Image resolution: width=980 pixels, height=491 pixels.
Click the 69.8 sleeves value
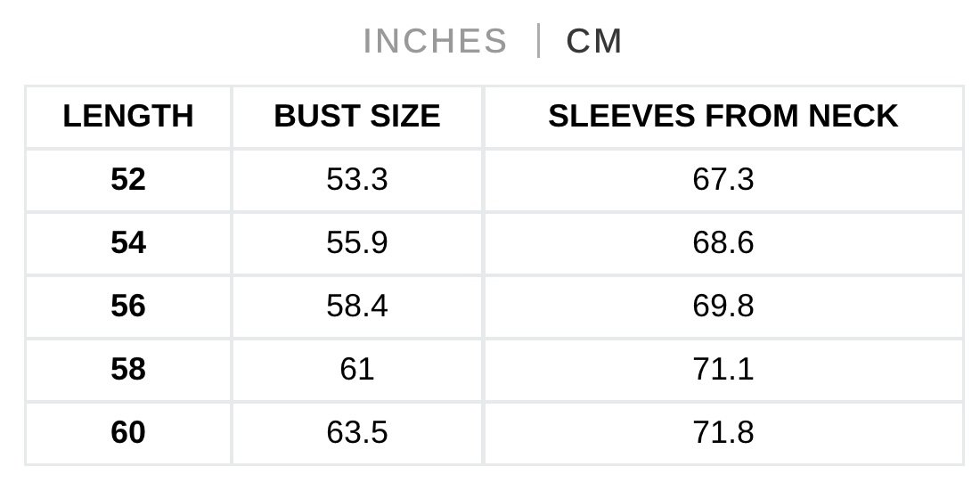[723, 307]
